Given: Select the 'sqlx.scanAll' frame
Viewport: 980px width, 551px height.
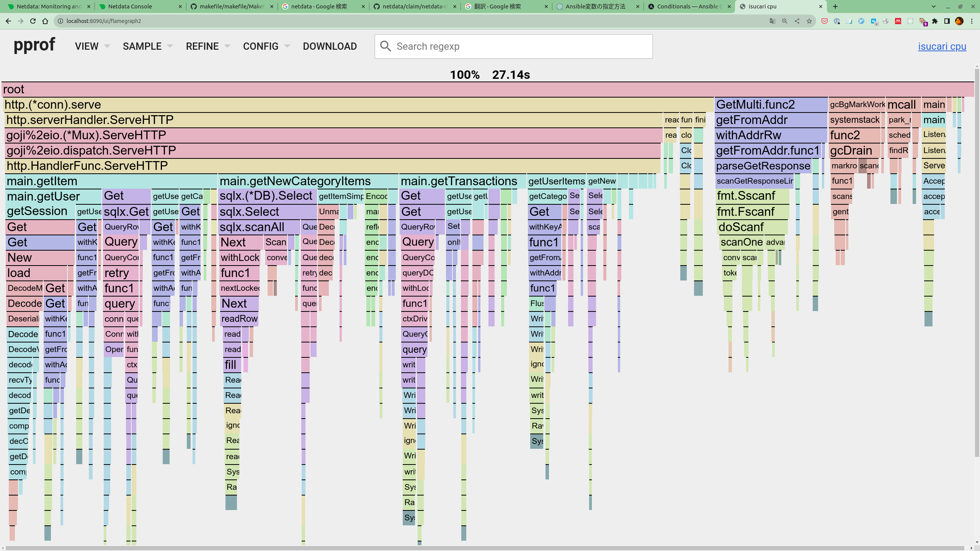Looking at the screenshot, I should pyautogui.click(x=259, y=227).
